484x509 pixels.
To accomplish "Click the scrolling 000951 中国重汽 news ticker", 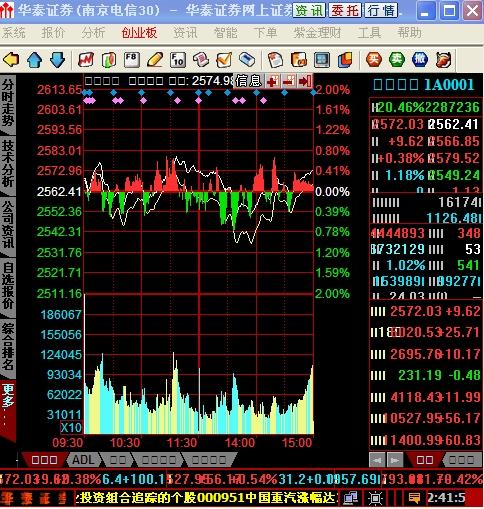I will click(207, 498).
